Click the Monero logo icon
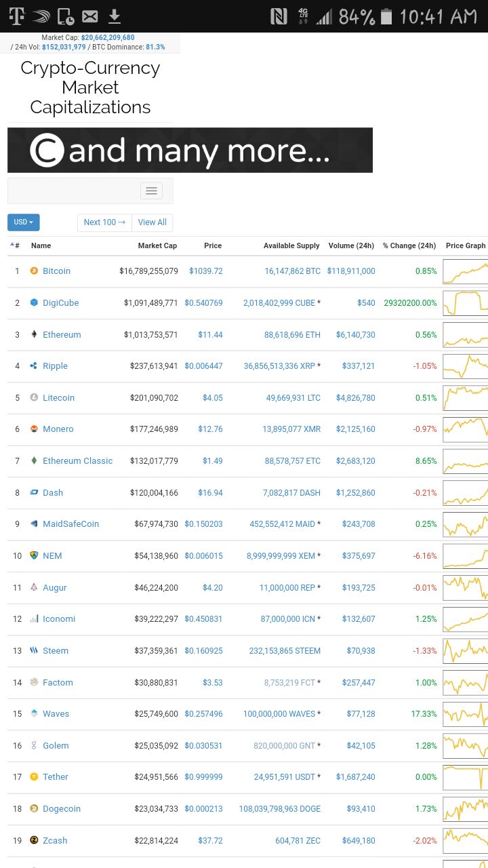488x868 pixels. 34,429
